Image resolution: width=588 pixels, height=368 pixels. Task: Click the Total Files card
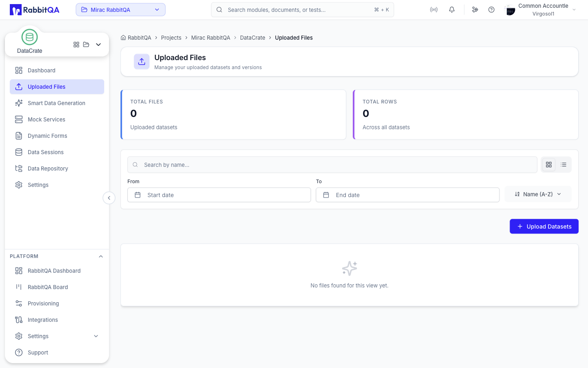tap(234, 114)
